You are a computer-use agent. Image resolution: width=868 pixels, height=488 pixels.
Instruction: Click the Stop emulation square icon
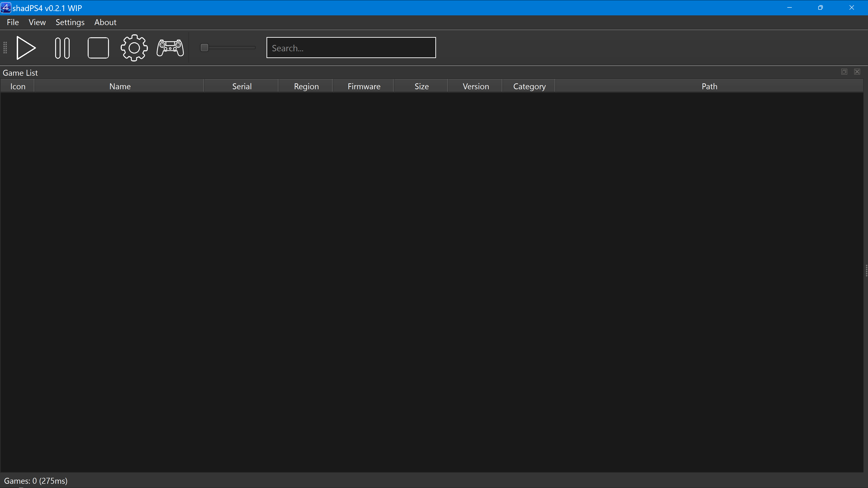[98, 48]
